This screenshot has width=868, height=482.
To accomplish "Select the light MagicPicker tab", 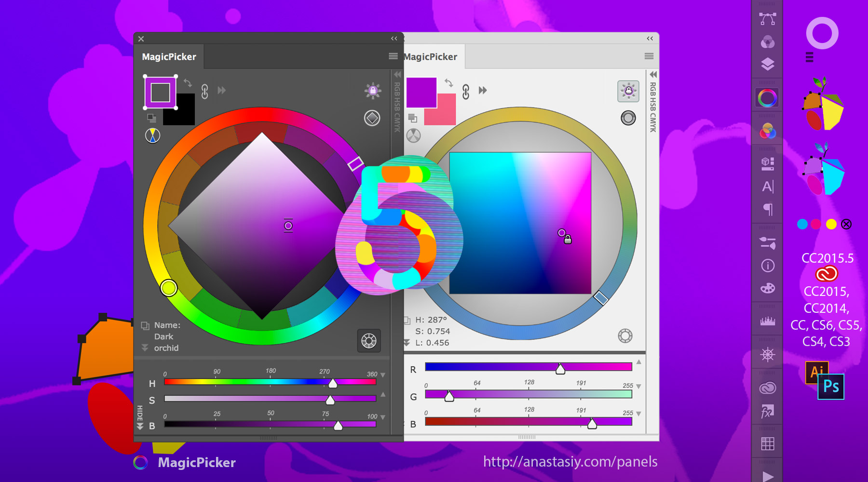I will 431,57.
